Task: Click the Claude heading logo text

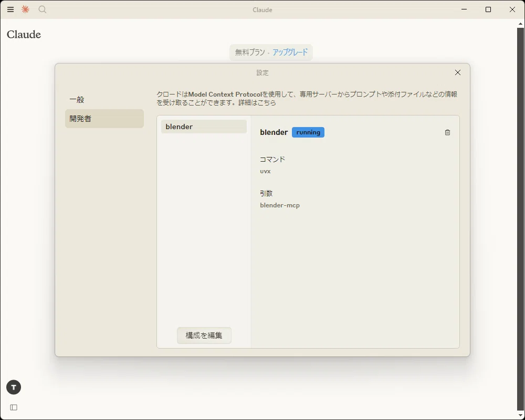Action: click(x=24, y=35)
